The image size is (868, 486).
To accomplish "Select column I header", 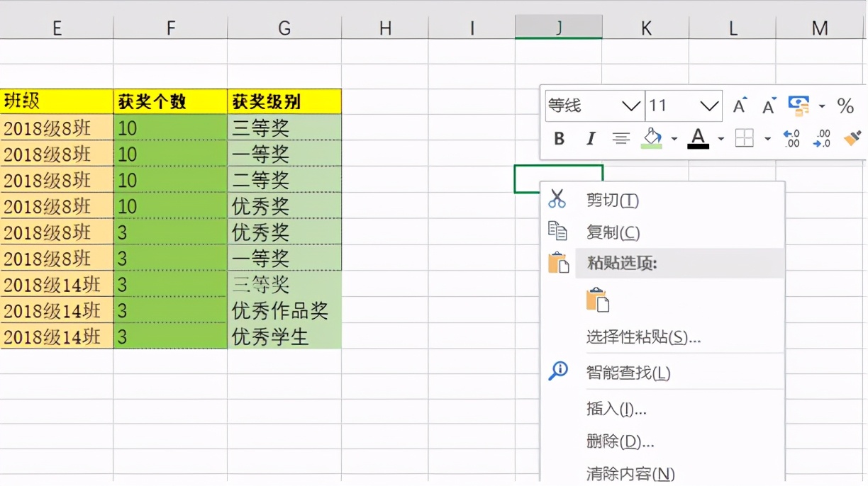I will click(472, 28).
